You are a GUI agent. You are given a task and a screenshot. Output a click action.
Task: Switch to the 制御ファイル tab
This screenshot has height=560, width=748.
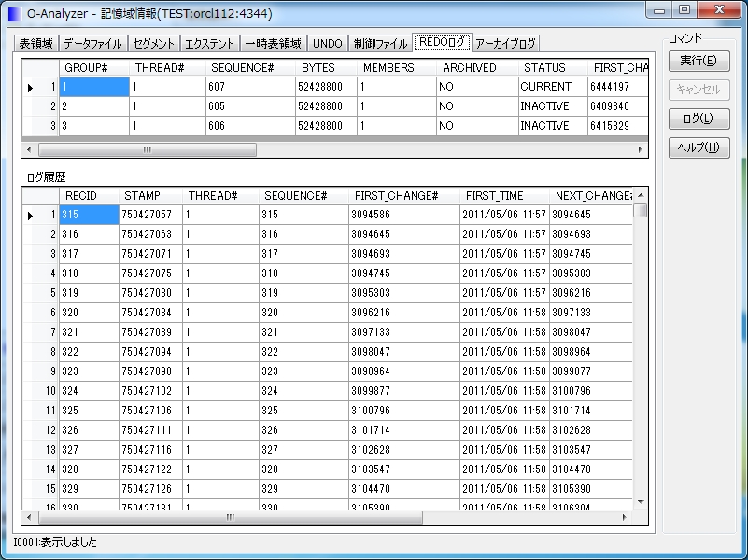click(380, 43)
